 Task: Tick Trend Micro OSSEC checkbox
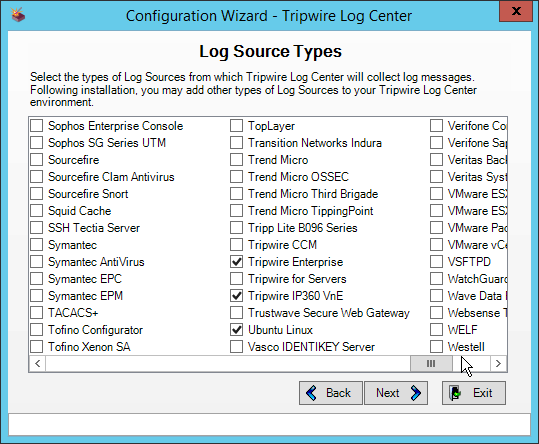[236, 177]
